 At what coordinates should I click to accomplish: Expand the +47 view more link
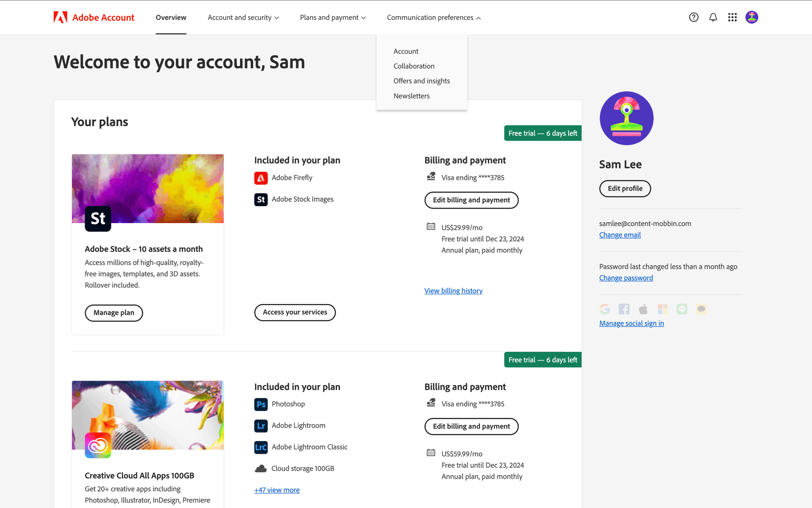pos(277,490)
